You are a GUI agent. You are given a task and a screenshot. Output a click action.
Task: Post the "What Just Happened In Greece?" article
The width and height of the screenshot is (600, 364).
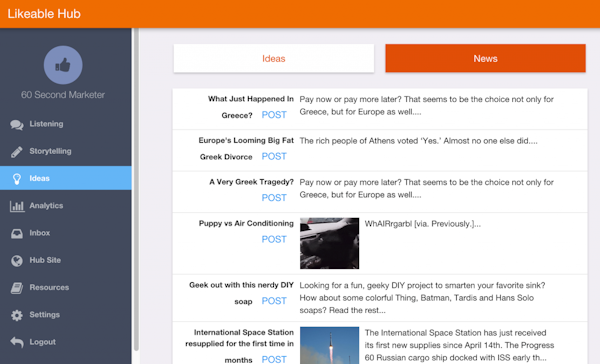(x=274, y=115)
